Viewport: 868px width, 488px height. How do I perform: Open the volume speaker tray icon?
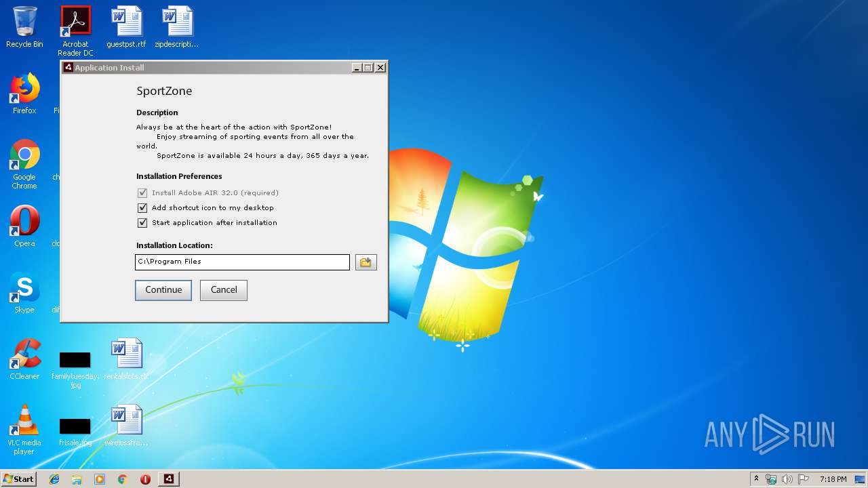[x=787, y=479]
